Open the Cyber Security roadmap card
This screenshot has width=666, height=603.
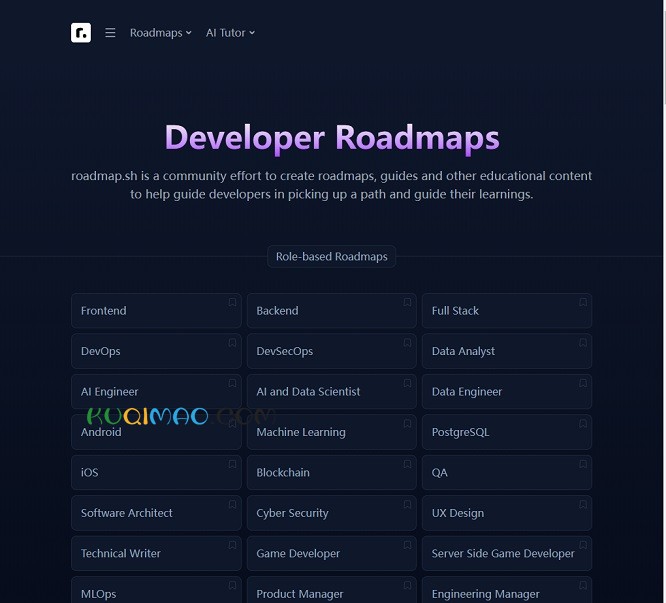click(x=331, y=513)
